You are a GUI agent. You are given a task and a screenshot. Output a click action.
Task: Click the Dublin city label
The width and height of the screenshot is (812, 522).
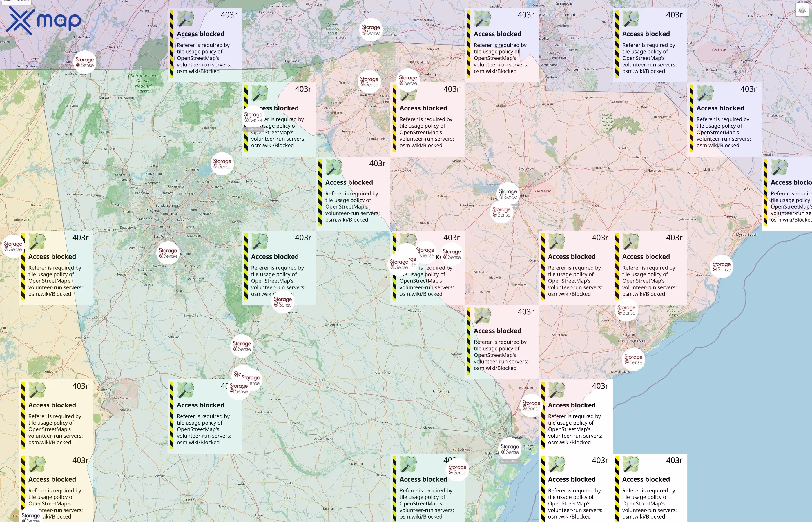click(323, 380)
